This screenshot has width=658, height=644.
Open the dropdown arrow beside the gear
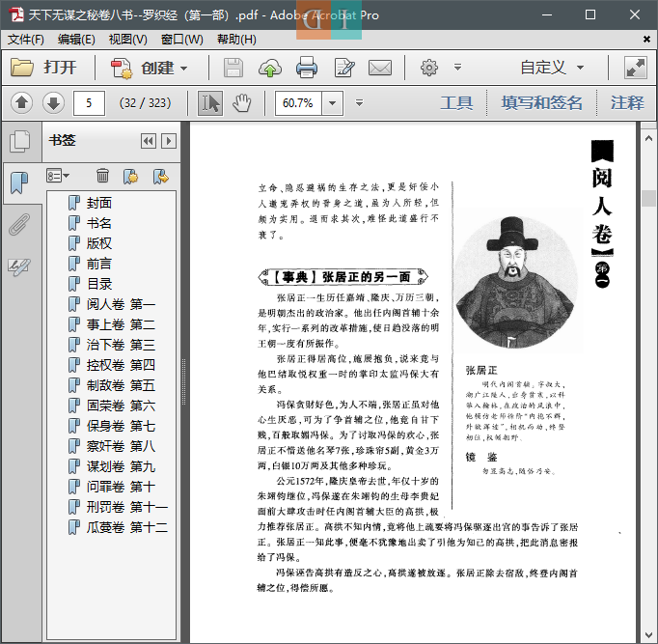coord(458,68)
